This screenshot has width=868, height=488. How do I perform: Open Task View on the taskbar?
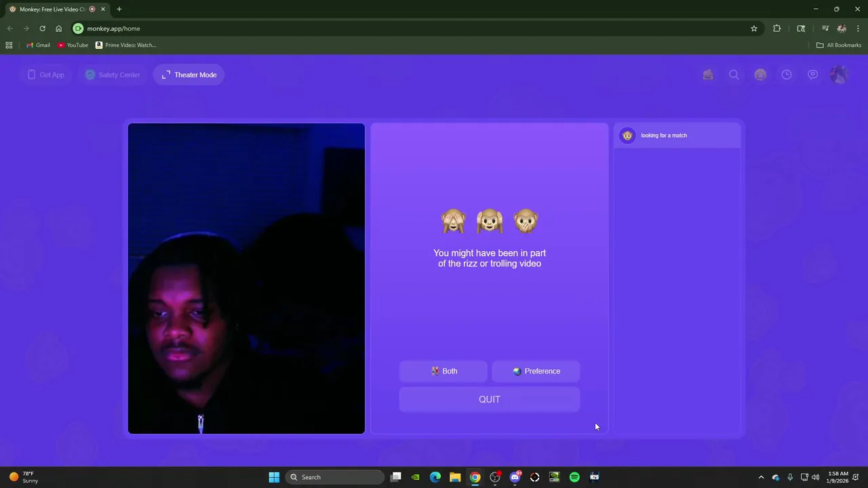point(396,477)
